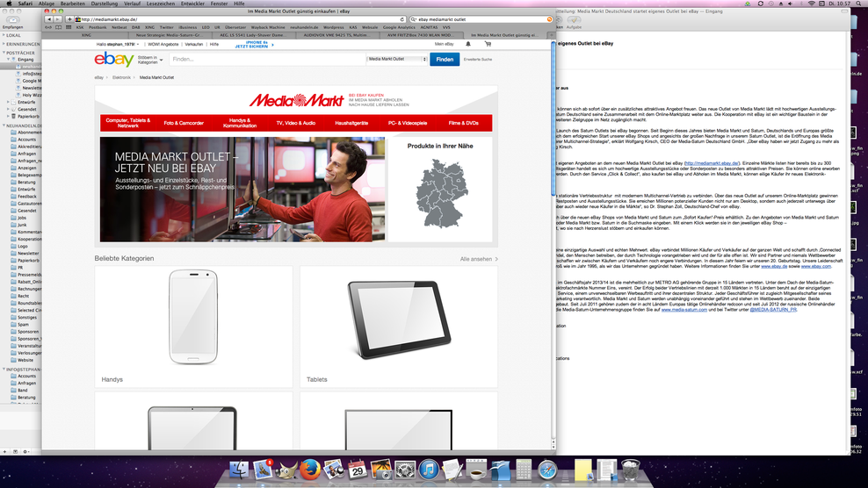Screen dimensions: 868x488
Task: Open the Tablets category thumbnail
Action: (399, 327)
